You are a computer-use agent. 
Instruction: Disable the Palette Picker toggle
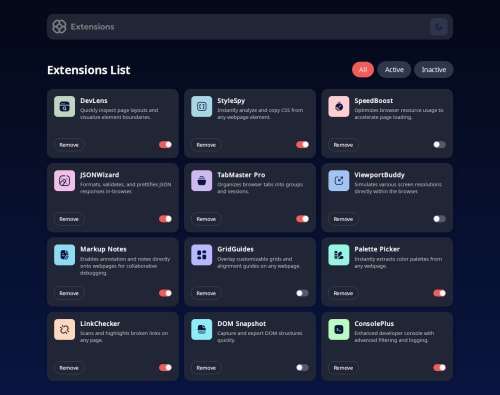pyautogui.click(x=439, y=293)
